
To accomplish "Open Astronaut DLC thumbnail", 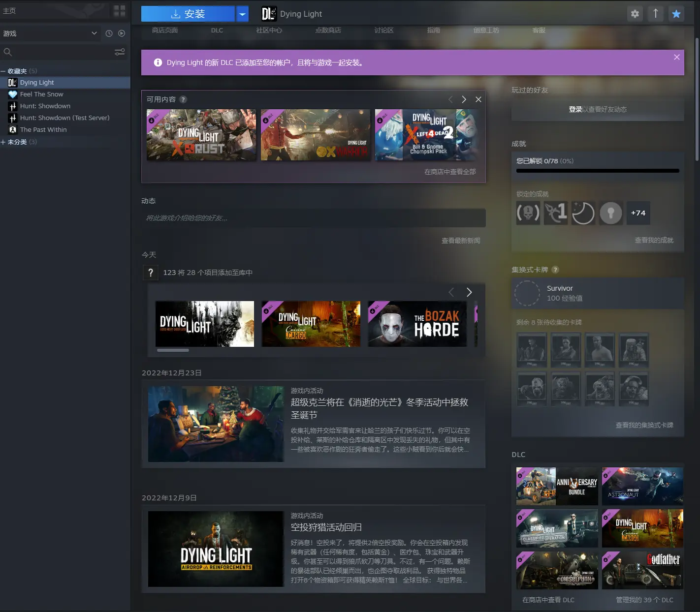I will tap(642, 486).
